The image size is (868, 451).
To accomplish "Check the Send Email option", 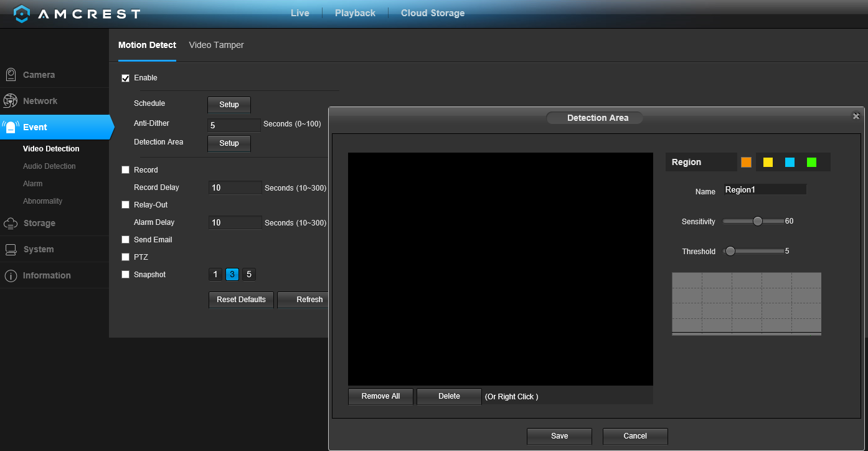I will tap(125, 240).
